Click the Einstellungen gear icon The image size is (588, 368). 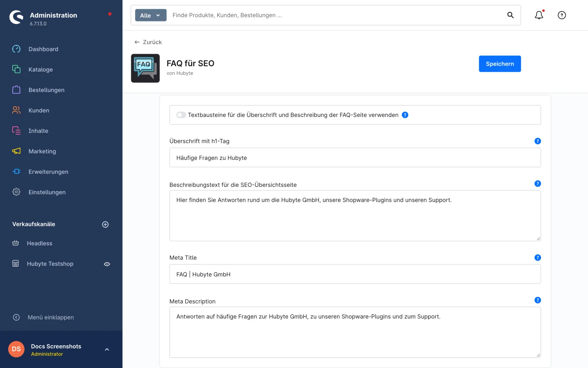[x=16, y=192]
